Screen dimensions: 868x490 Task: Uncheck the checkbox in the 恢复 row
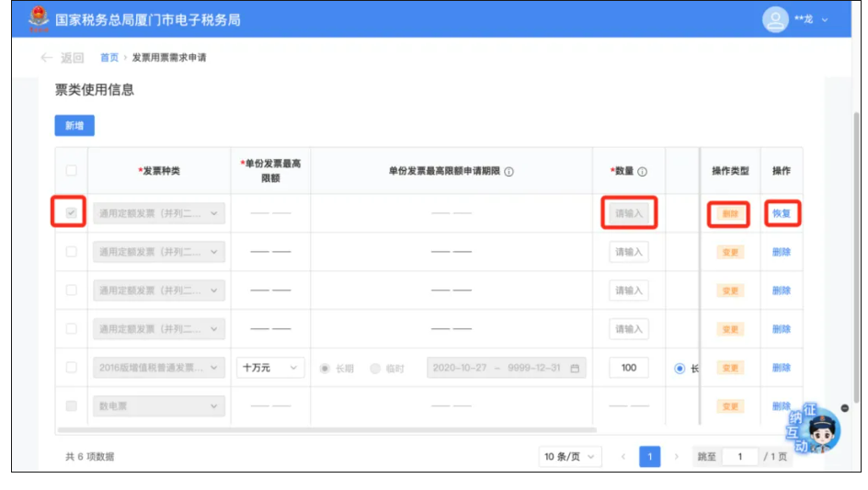pos(72,213)
